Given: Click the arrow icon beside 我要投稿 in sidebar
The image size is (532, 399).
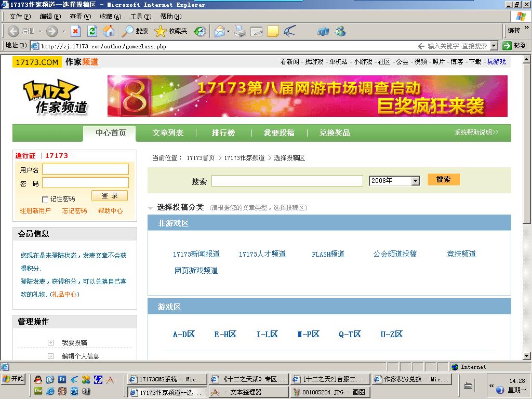Looking at the screenshot, I should tap(50, 343).
